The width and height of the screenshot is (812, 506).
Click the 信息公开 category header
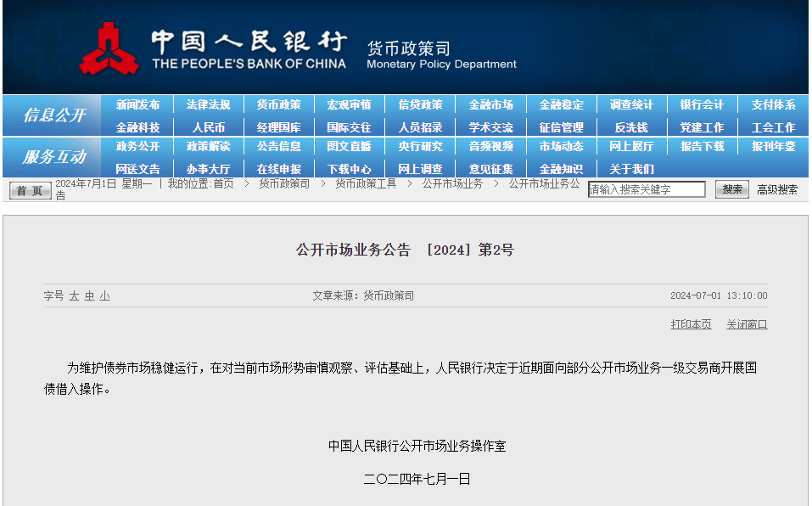tap(53, 115)
